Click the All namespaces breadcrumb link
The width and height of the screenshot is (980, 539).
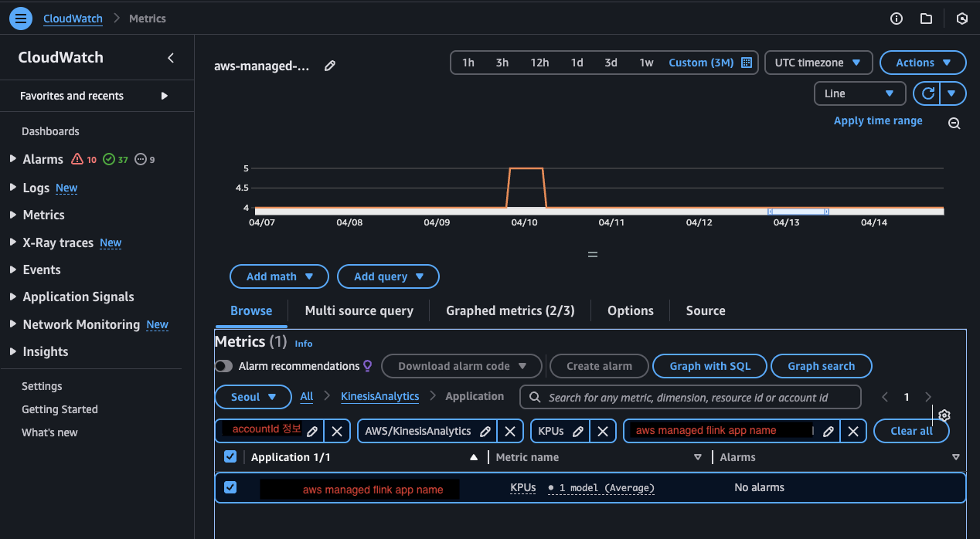click(307, 396)
